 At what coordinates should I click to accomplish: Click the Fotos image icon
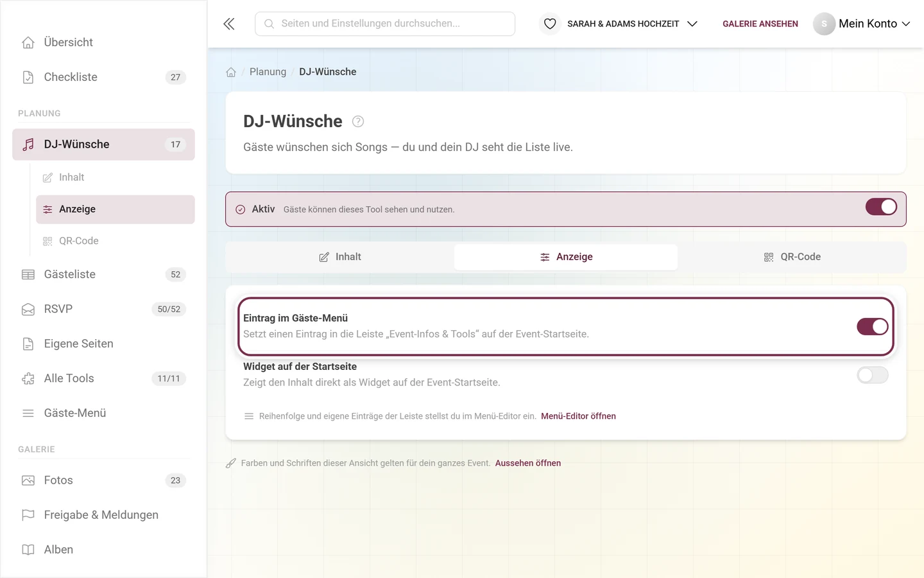point(28,480)
